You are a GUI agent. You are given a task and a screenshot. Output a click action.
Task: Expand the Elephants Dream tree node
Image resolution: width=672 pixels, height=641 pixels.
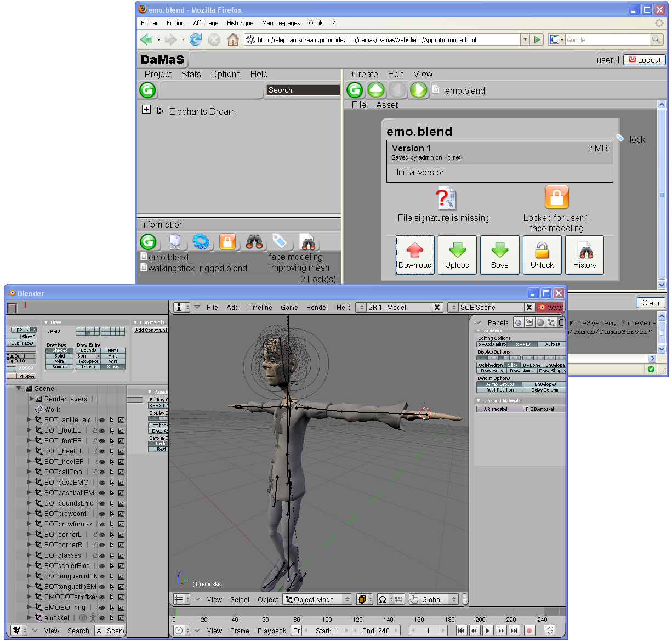pos(146,109)
